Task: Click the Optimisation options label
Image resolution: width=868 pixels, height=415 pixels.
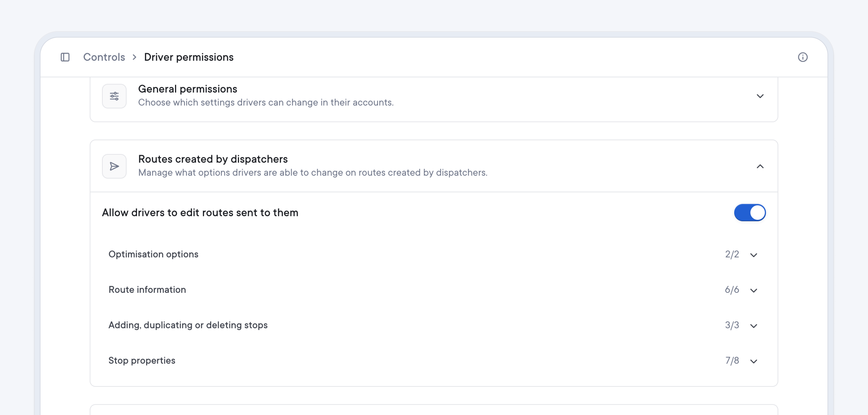Action: 153,254
